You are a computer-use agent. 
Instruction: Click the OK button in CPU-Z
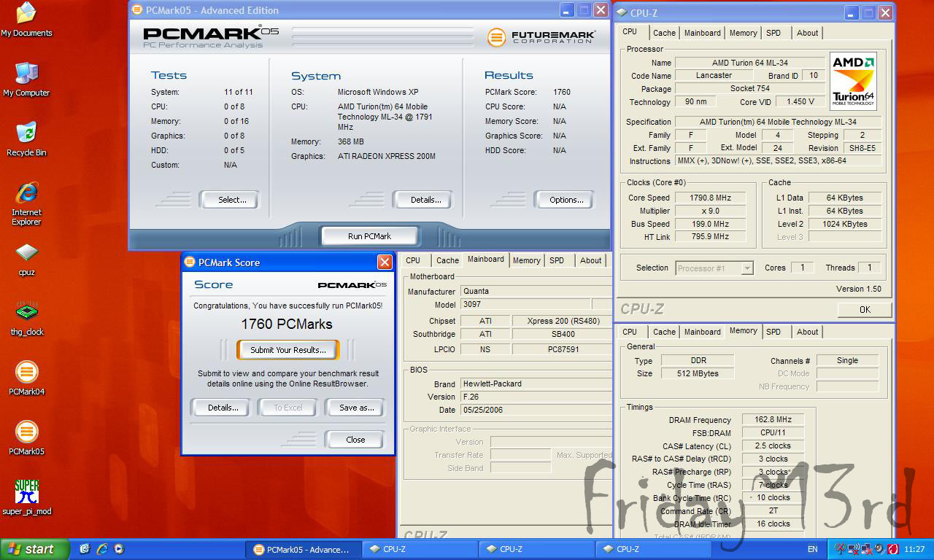pos(865,310)
